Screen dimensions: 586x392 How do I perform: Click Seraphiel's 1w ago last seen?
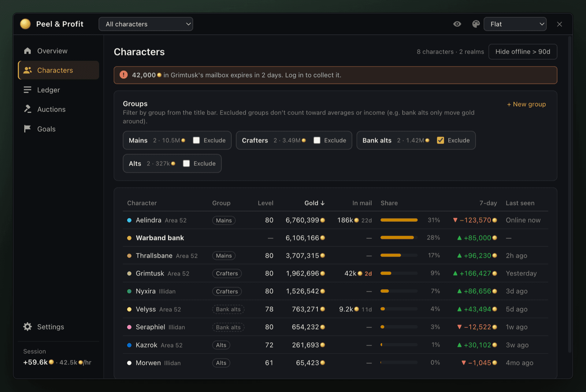click(517, 327)
